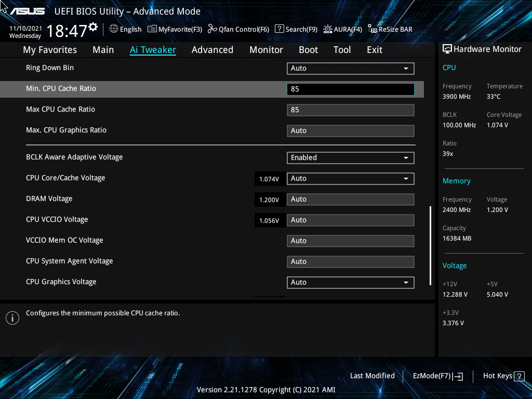Switch to the Boot tab
This screenshot has width=532, height=399.
pyautogui.click(x=308, y=50)
